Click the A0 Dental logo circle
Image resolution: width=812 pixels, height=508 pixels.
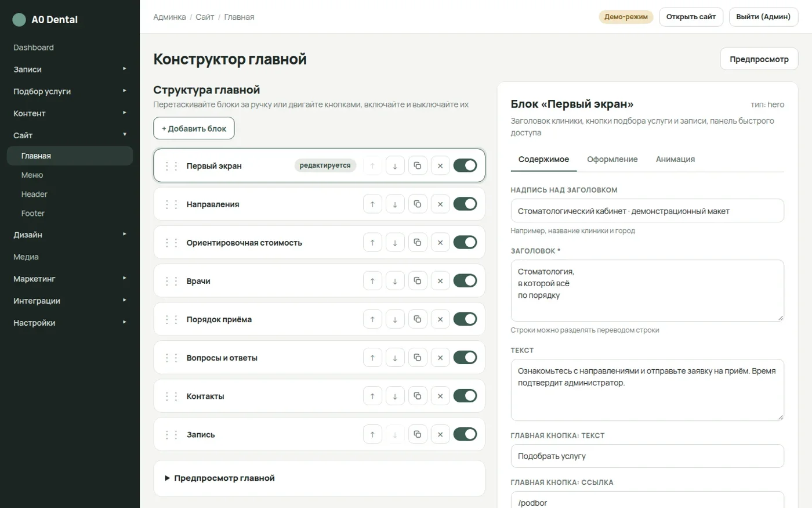[x=19, y=20]
